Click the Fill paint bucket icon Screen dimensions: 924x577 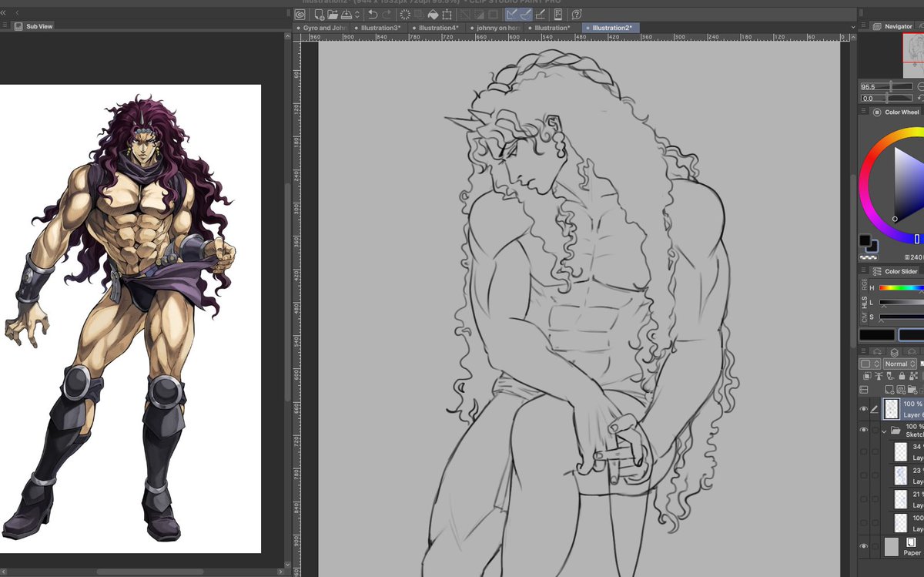tap(433, 15)
